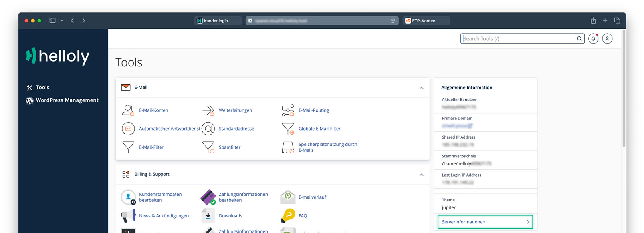Click the Kundenstammdaten bearbeiten link
Viewport: 644px width, 233px height.
coord(160,197)
